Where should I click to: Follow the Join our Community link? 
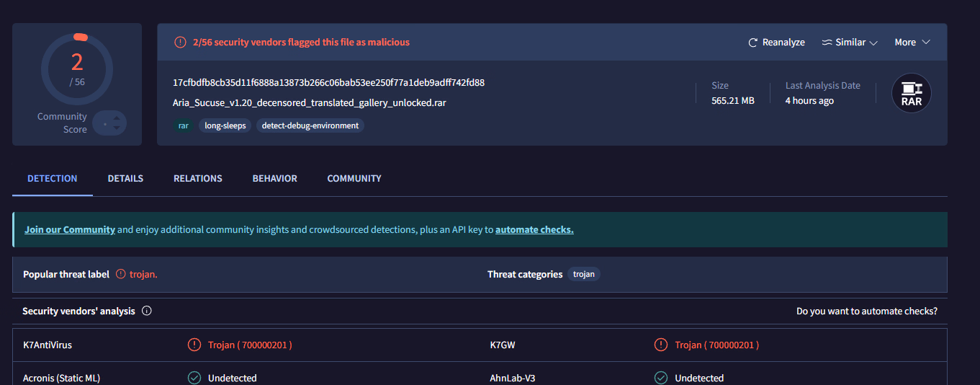pos(70,230)
